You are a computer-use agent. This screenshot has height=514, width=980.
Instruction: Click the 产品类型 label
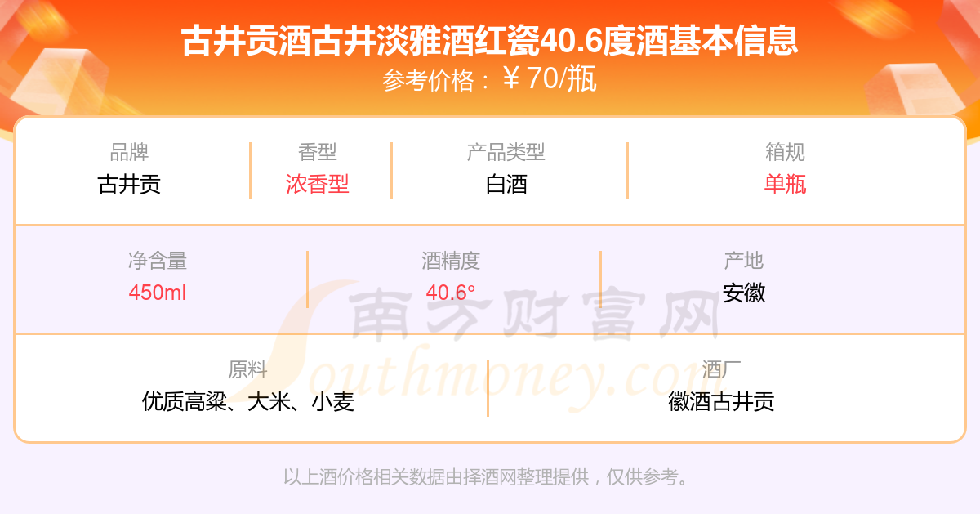coord(506,152)
